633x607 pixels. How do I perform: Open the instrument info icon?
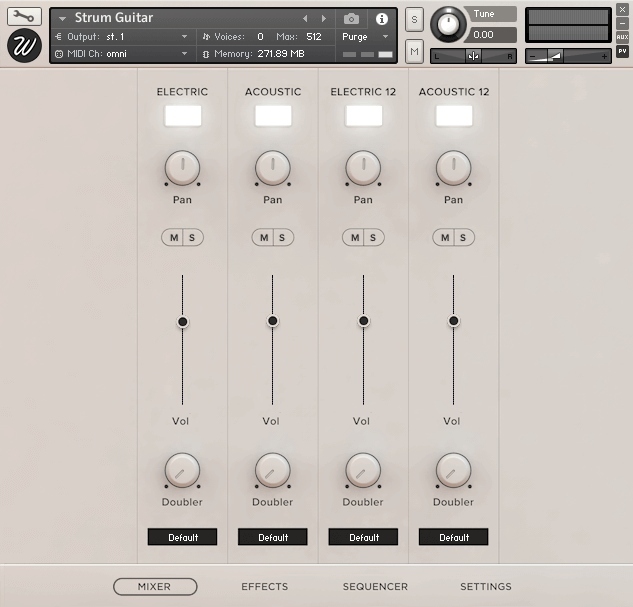pyautogui.click(x=381, y=19)
